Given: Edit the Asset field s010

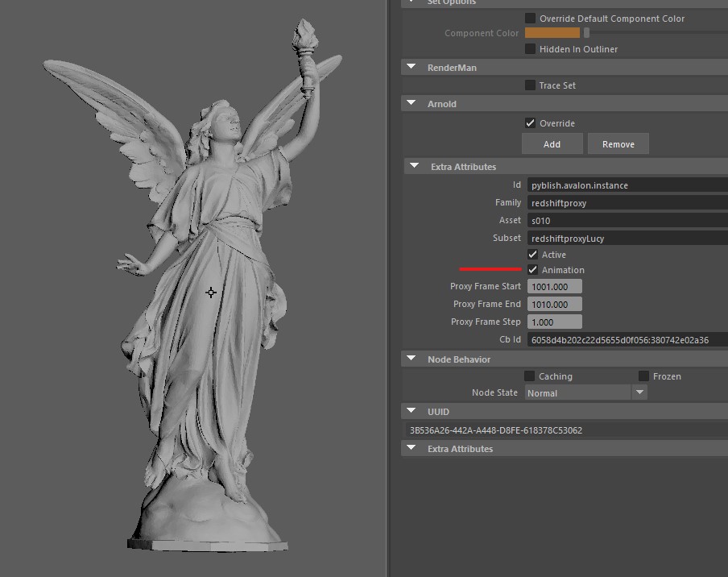Looking at the screenshot, I should click(627, 220).
